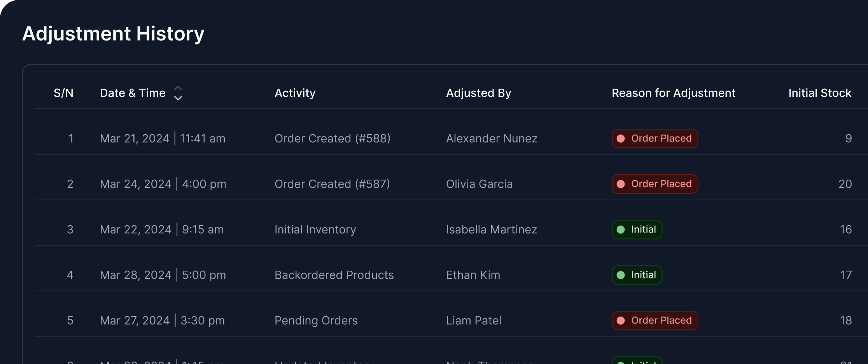Click Order Placed badge for Olivia Garcia

654,184
